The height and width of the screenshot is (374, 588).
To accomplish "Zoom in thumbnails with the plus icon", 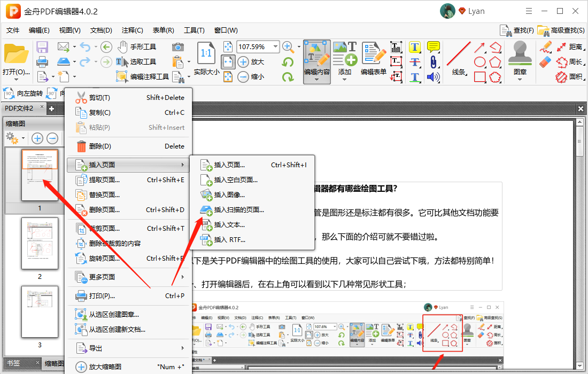I will tap(37, 138).
